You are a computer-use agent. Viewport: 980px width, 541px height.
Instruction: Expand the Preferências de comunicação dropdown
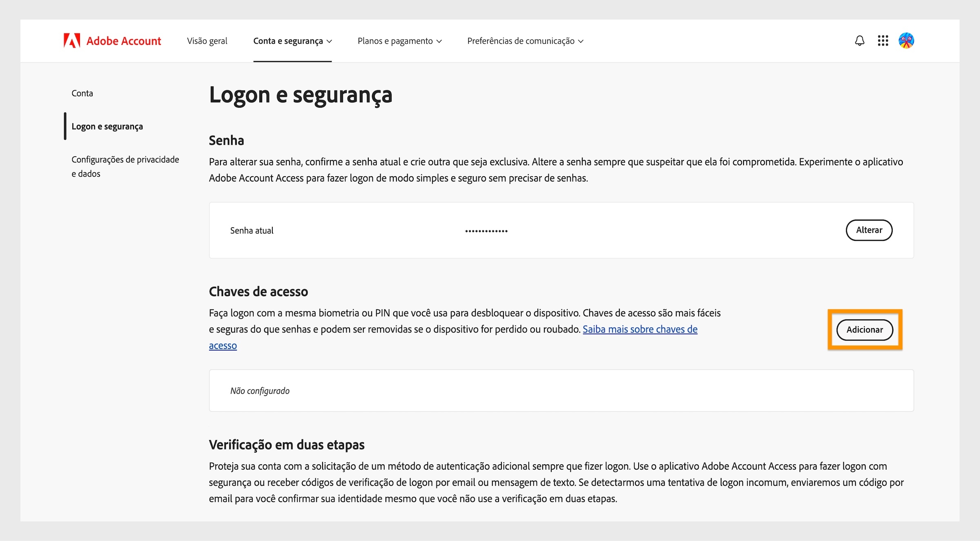pyautogui.click(x=525, y=41)
